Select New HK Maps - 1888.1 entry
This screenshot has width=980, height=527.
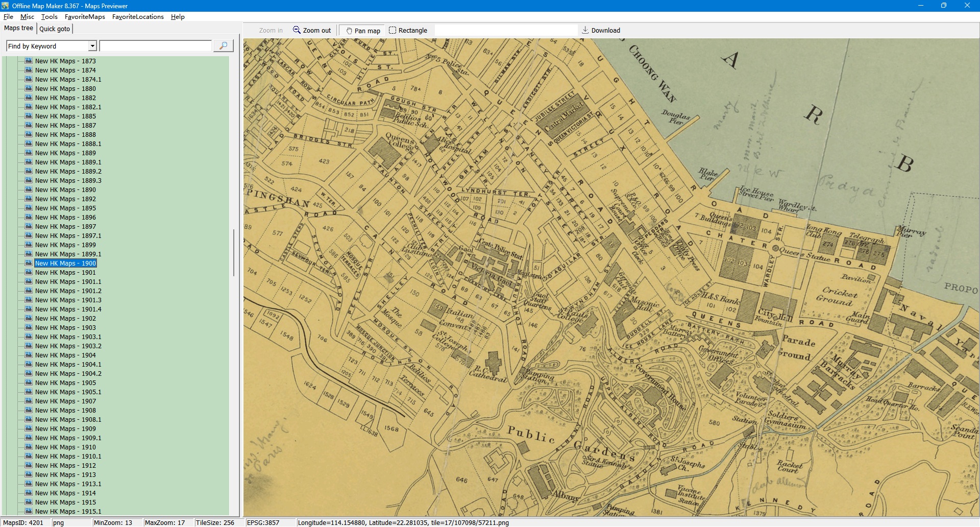click(68, 144)
